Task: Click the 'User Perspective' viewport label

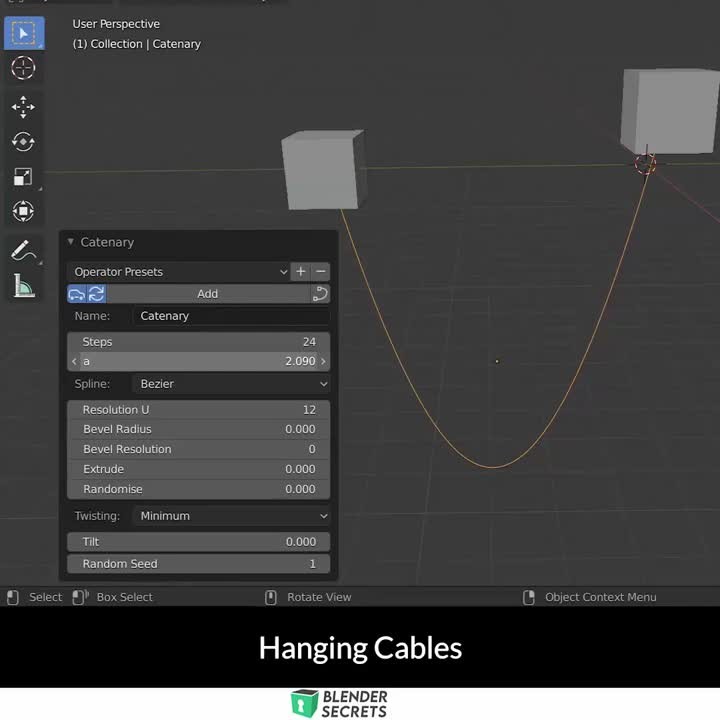Action: pos(116,24)
